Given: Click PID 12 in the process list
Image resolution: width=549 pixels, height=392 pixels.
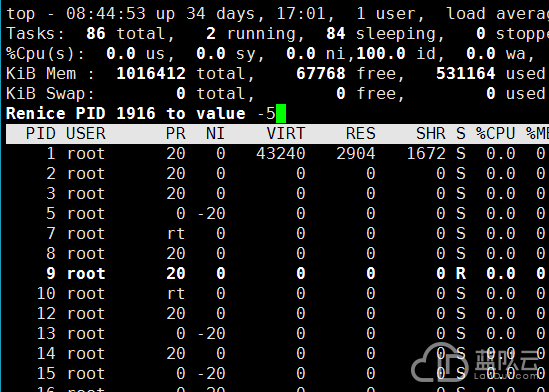Looking at the screenshot, I should pos(46,313).
